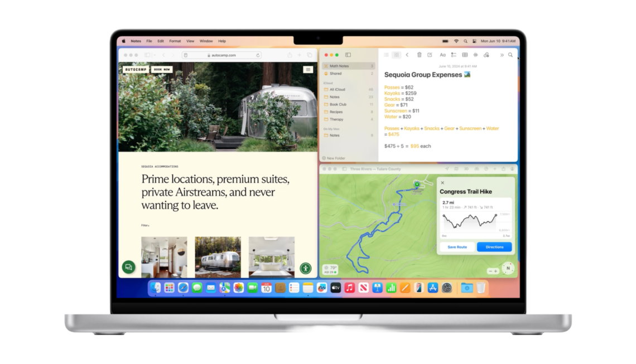Click the search magnifier in Notes
This screenshot has width=636, height=364.
[511, 55]
